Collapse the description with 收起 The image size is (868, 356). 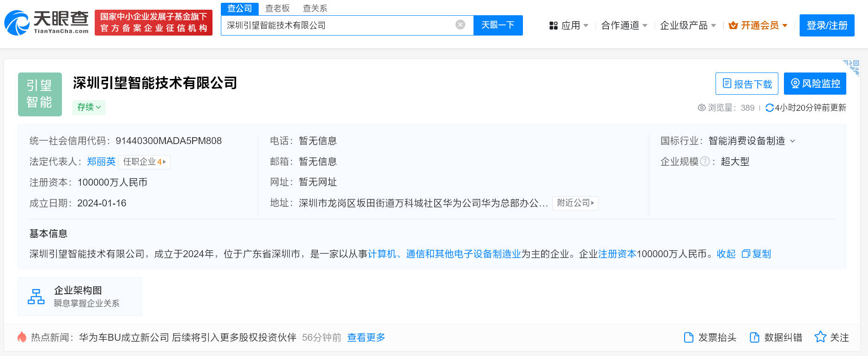[x=726, y=254]
